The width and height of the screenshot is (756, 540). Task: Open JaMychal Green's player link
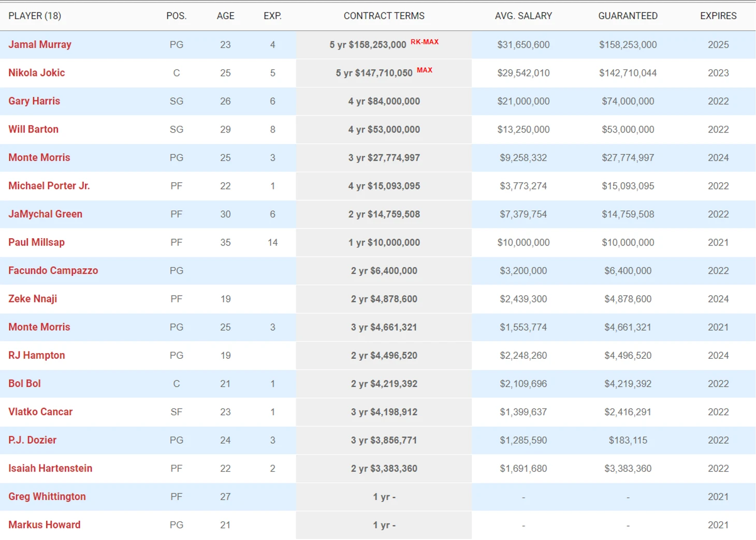tap(46, 214)
